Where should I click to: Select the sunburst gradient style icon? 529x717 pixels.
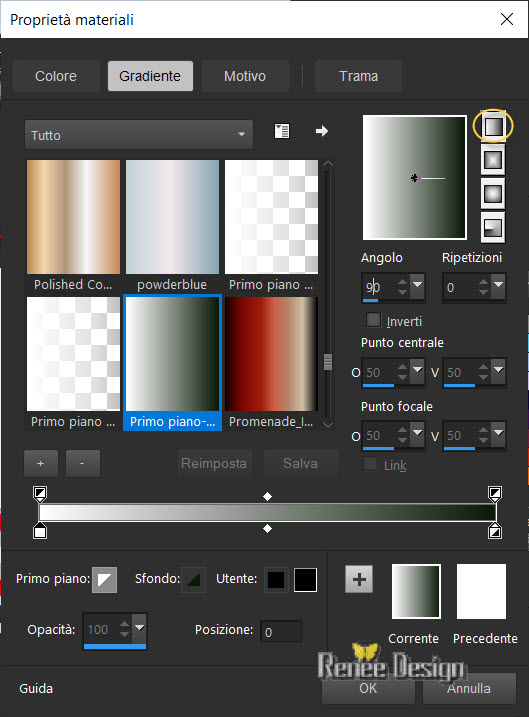click(x=493, y=193)
